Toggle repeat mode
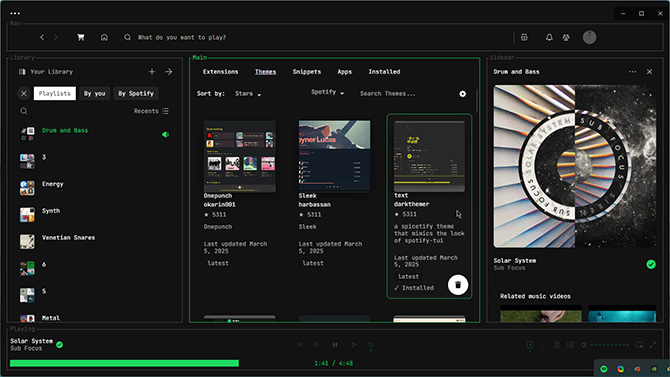The image size is (670, 377). point(371,345)
